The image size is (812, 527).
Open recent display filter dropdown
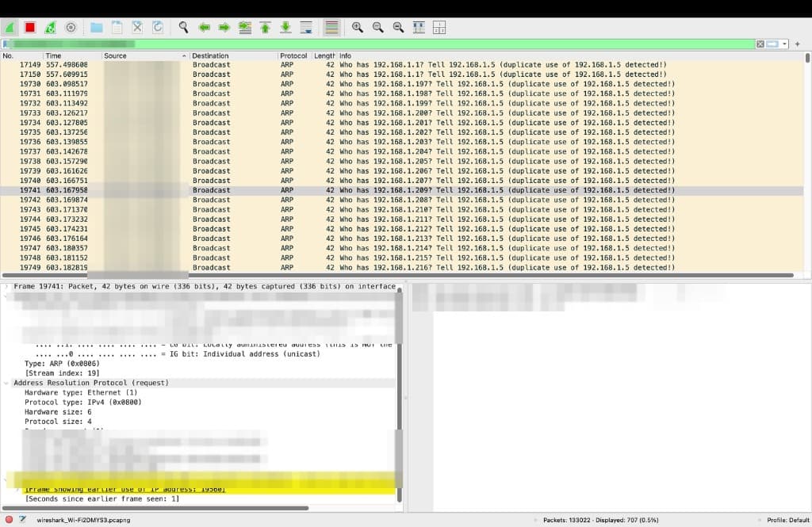784,44
